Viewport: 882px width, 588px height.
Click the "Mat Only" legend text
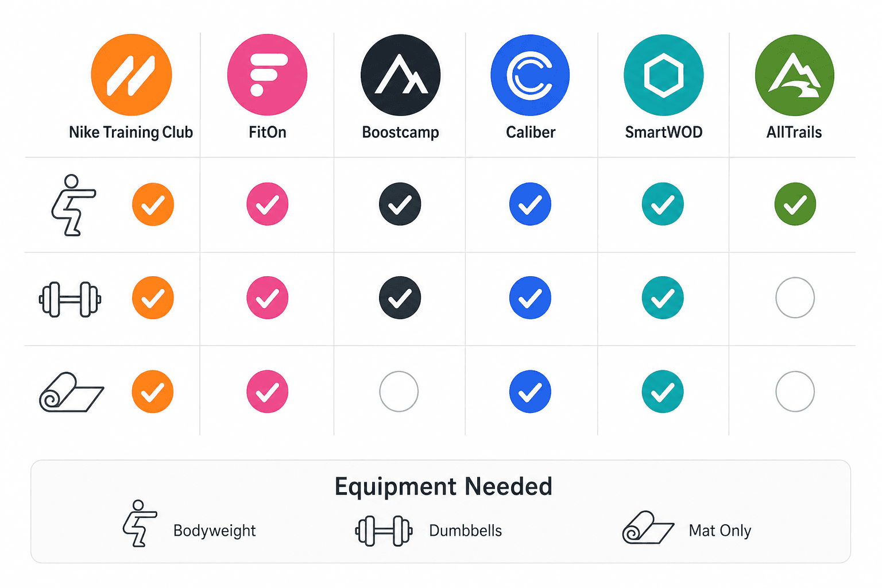(x=720, y=531)
